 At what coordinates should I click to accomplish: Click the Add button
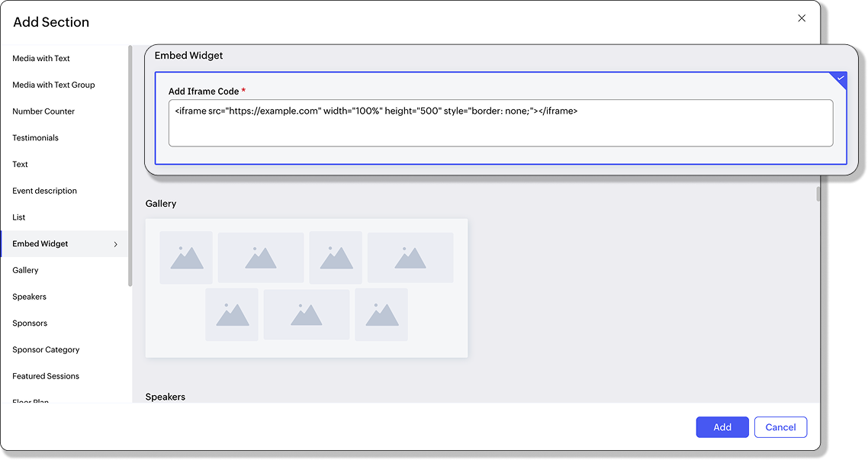(722, 427)
